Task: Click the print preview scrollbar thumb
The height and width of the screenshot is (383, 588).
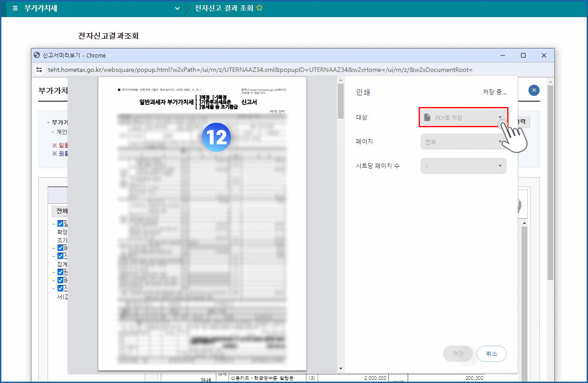Action: (x=340, y=101)
